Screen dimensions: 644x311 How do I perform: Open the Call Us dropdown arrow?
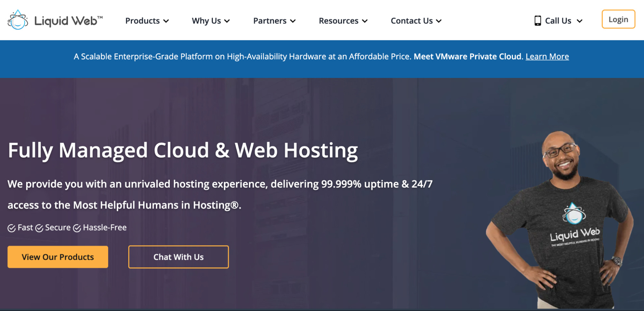click(x=580, y=21)
